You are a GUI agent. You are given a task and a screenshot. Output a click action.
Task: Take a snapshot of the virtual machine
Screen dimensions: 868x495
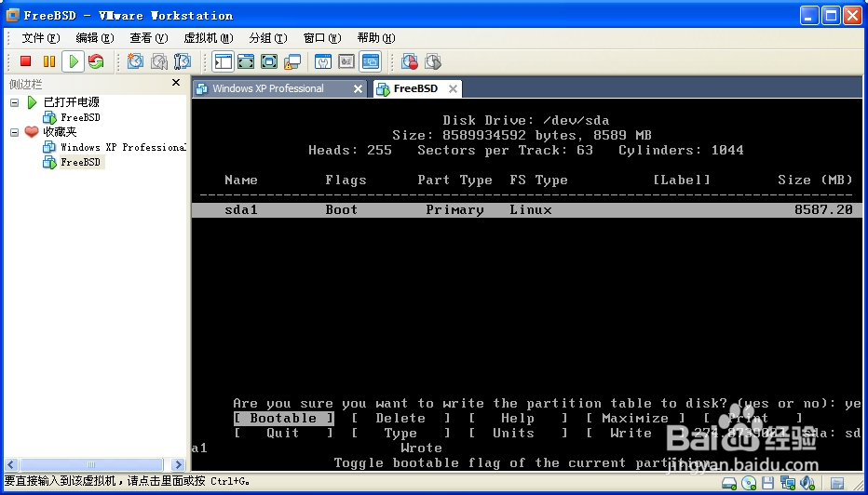tap(135, 61)
